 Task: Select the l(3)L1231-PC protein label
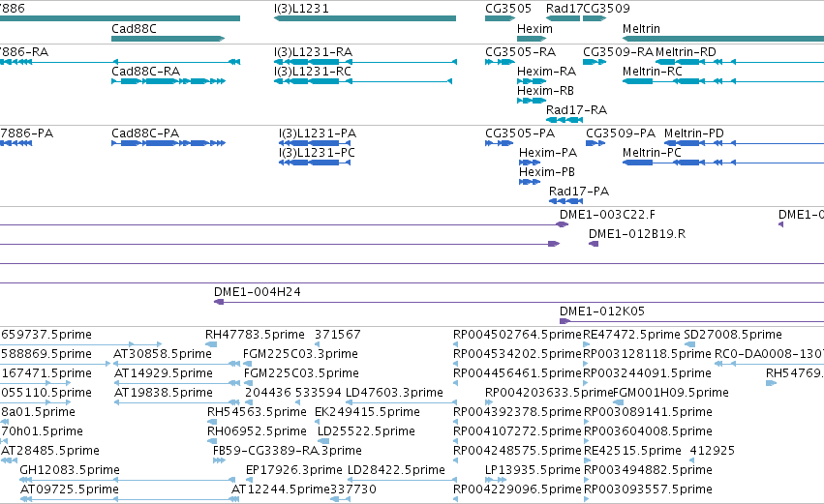[317, 153]
